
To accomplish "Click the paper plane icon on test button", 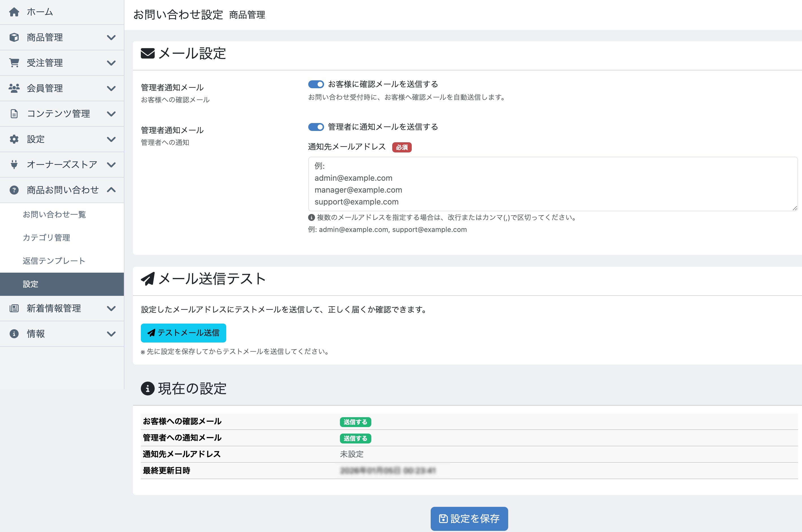I will [x=151, y=333].
